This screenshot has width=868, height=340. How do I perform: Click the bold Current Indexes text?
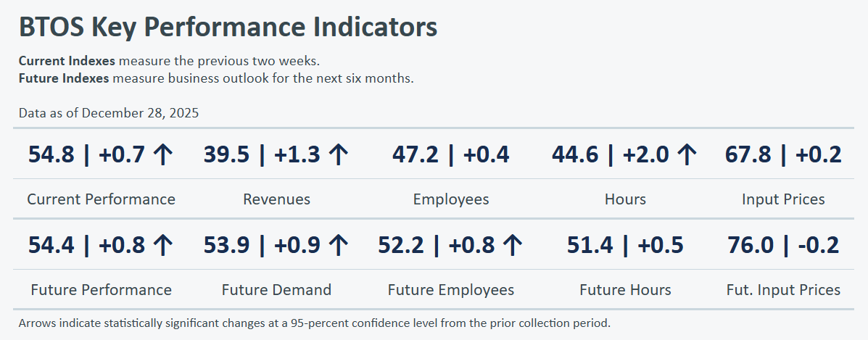click(x=67, y=60)
